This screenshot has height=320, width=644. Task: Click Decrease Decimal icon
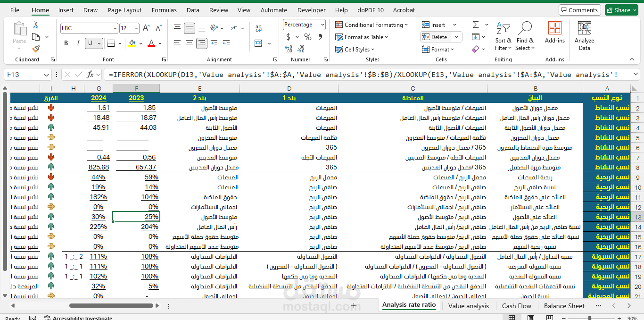301,49
